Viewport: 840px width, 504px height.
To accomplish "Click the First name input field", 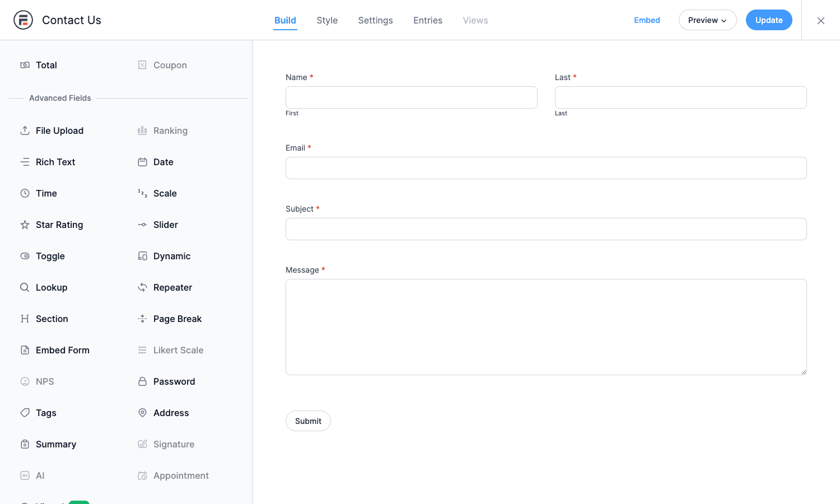I will pos(412,97).
